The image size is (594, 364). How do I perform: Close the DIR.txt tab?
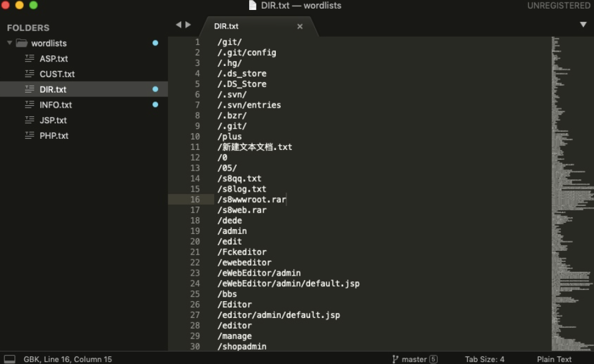pos(299,26)
